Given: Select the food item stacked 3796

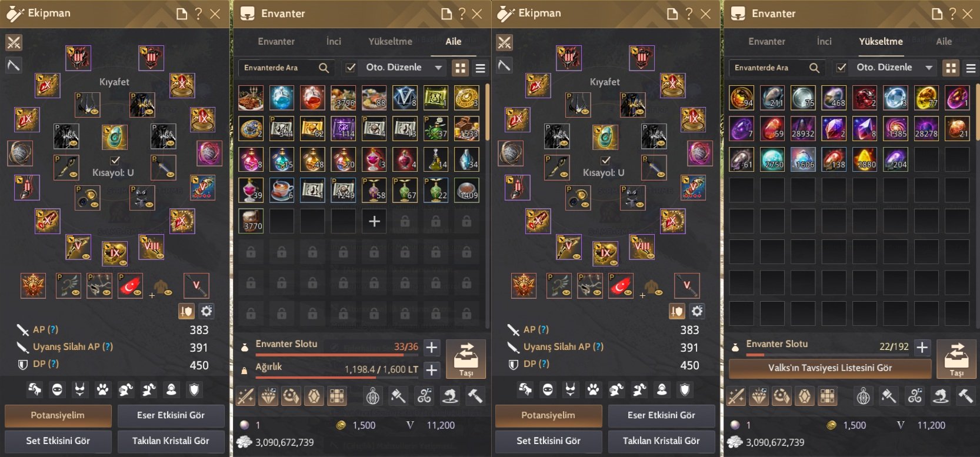Looking at the screenshot, I should pos(343,98).
